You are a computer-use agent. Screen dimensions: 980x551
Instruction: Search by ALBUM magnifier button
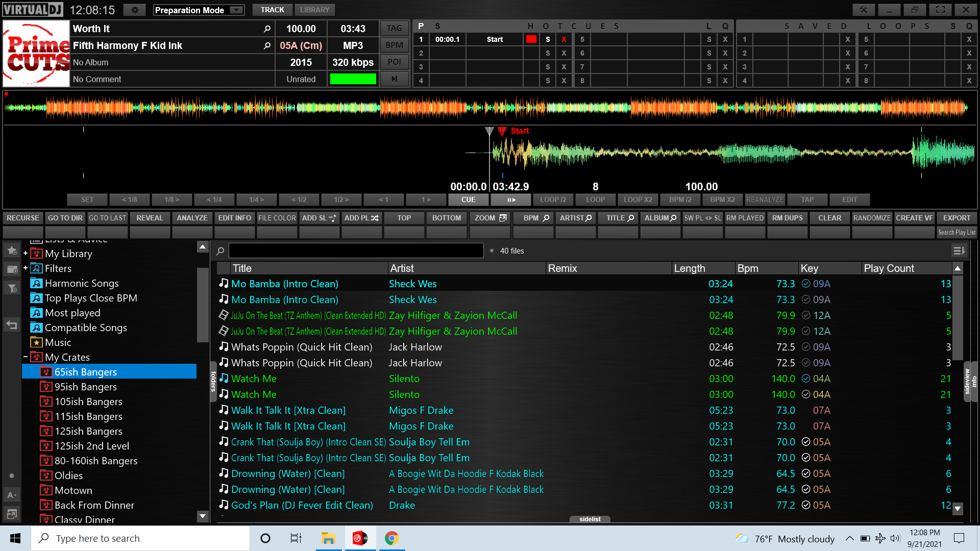(660, 218)
